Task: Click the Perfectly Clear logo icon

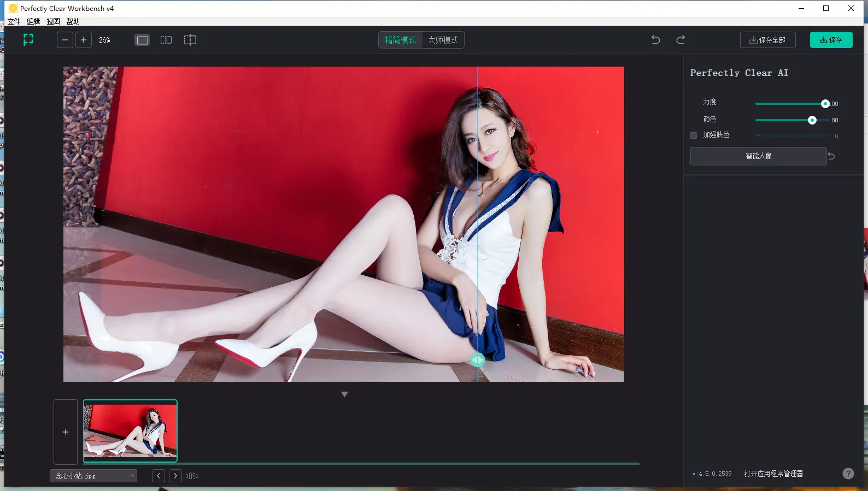Action: point(28,40)
